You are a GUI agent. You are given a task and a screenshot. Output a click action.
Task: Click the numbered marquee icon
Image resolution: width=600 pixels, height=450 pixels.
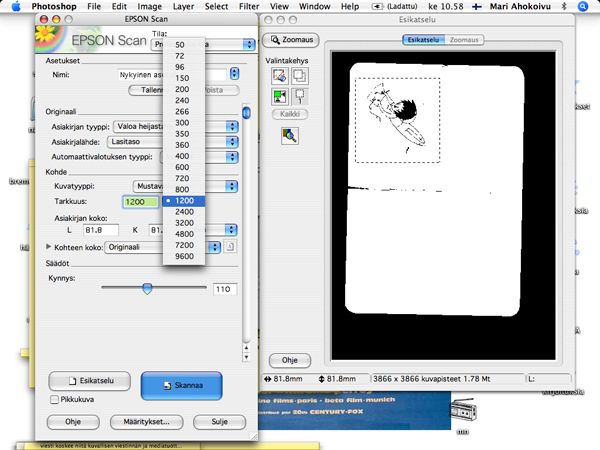click(299, 96)
